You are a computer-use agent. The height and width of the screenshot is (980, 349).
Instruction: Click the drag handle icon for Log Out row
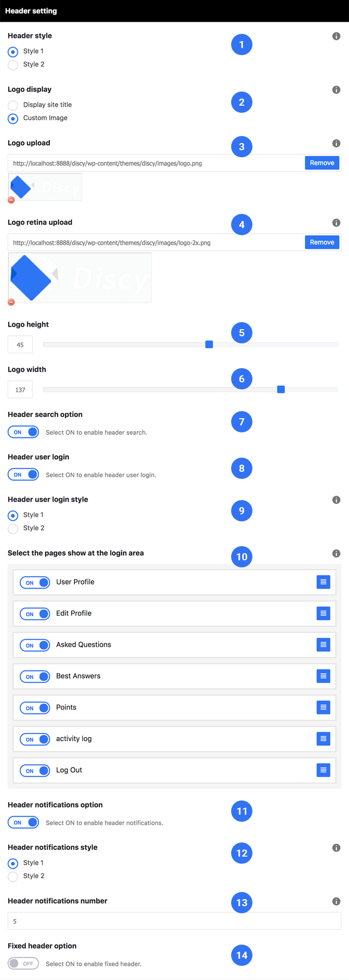coord(323,770)
